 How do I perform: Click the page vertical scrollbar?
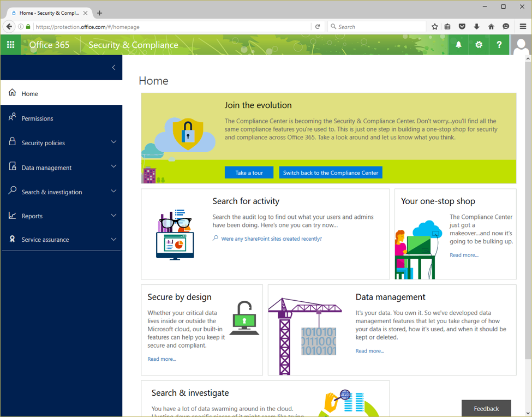click(x=528, y=210)
